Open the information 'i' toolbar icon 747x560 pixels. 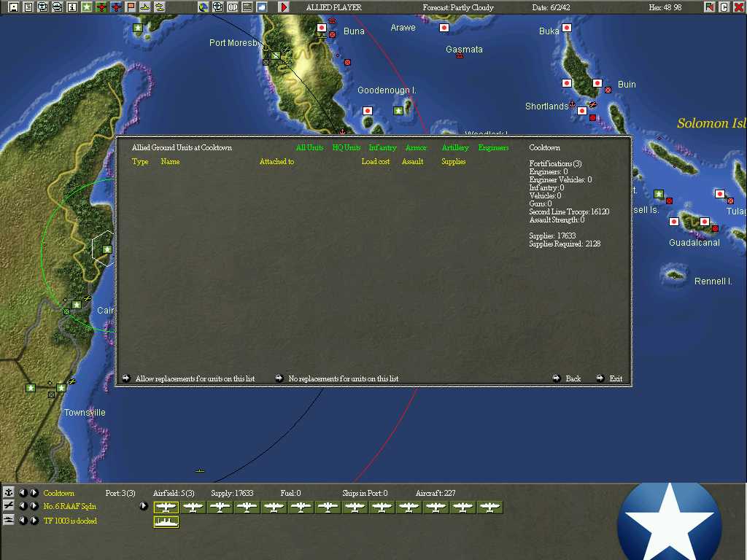click(x=72, y=7)
